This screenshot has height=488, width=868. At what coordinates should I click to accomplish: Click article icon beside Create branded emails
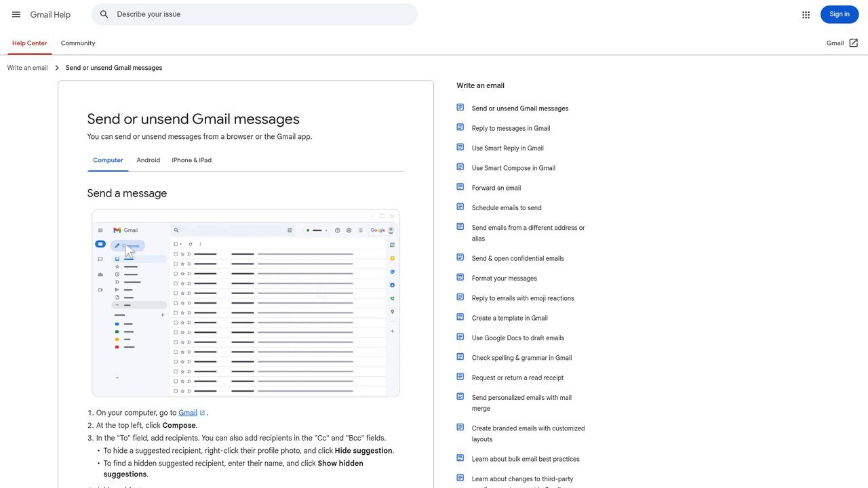coord(460,428)
